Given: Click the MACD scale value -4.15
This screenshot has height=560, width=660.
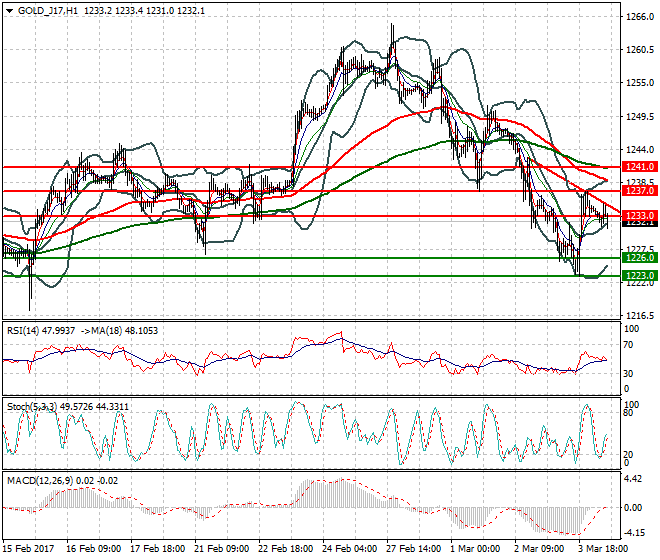Looking at the screenshot, I should tap(633, 533).
